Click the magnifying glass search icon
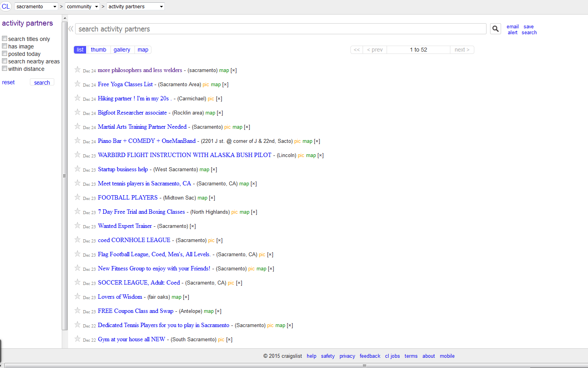Screen dimensions: 588x368 click(496, 29)
